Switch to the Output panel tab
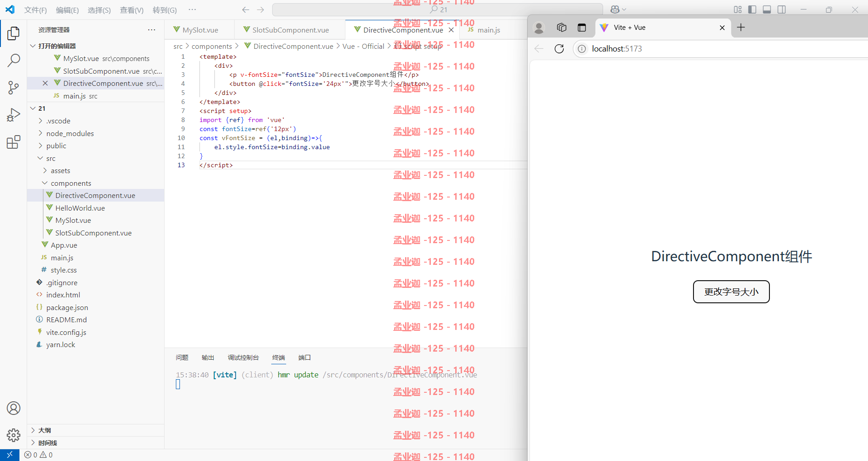The width and height of the screenshot is (868, 461). point(208,358)
